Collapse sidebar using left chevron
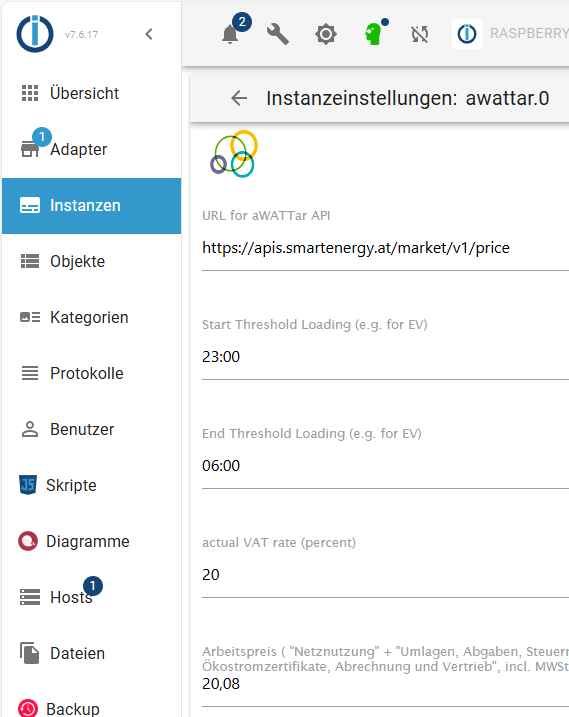This screenshot has width=569, height=717. [149, 34]
